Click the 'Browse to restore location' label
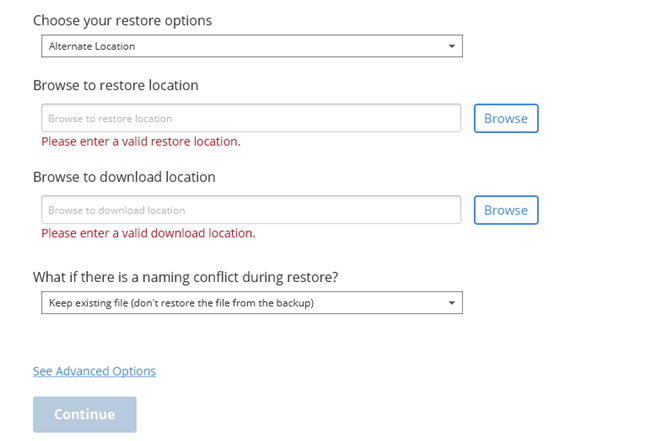650x441 pixels. [115, 85]
